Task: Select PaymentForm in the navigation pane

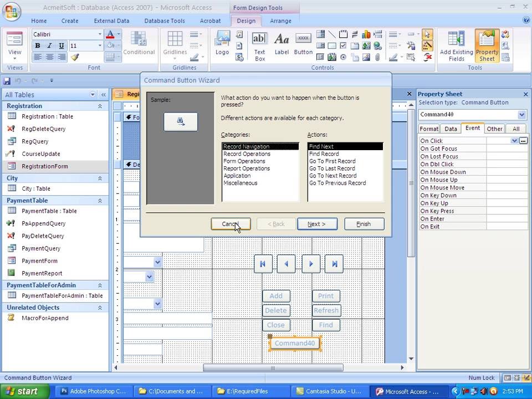Action: 39,261
